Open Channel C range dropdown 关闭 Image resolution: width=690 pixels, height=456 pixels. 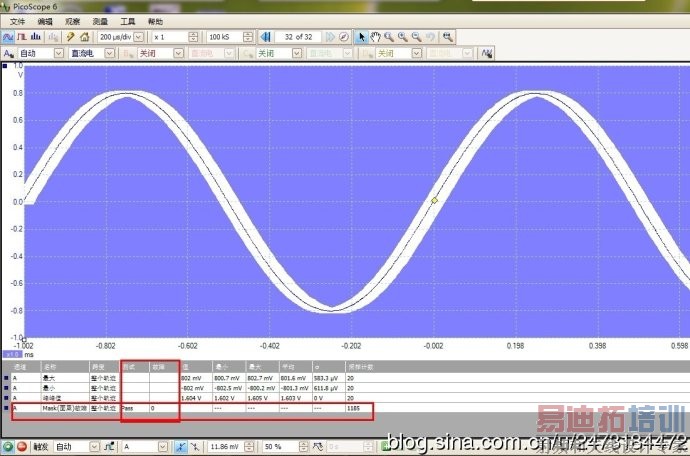click(297, 53)
